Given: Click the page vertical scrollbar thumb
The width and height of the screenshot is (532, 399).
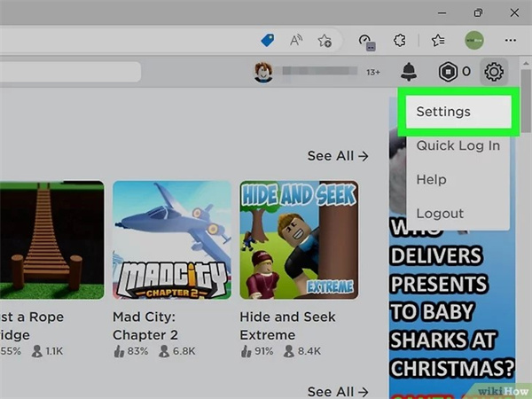Looking at the screenshot, I should (526, 101).
